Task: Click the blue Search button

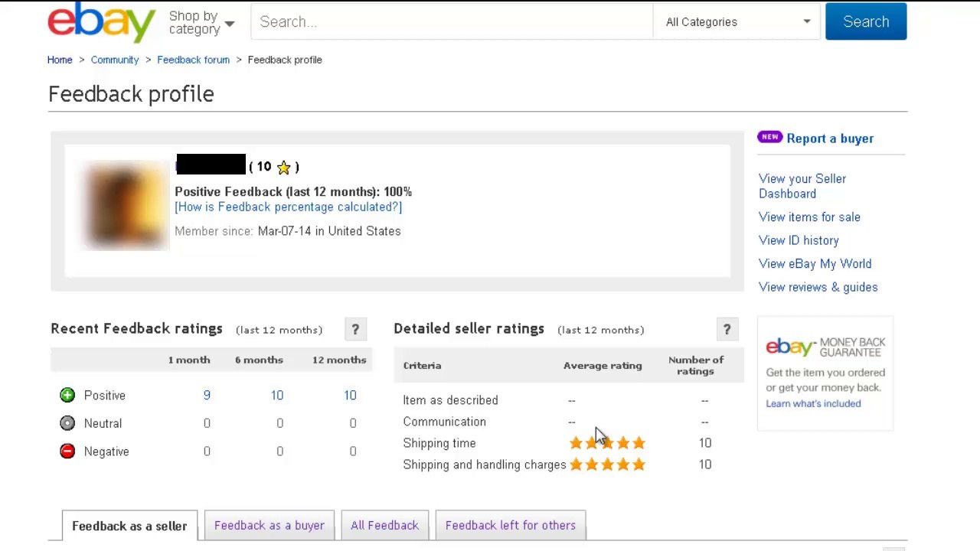Action: coord(866,21)
